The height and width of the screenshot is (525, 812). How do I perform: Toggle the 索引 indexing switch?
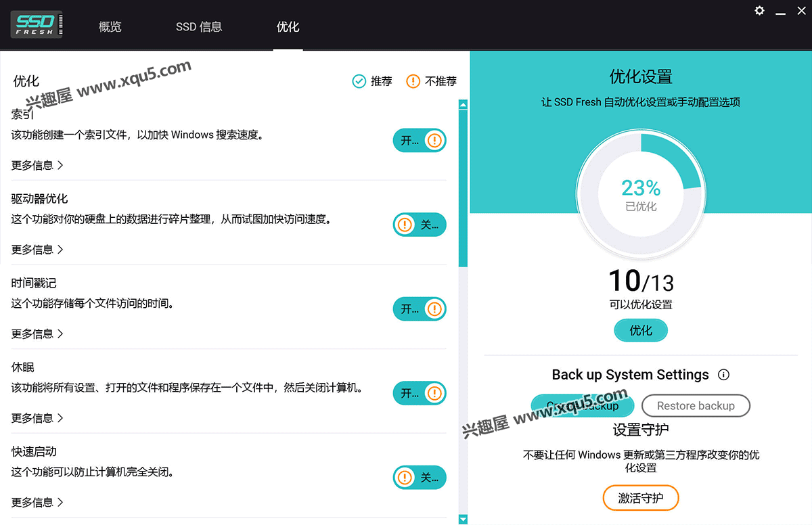click(420, 141)
